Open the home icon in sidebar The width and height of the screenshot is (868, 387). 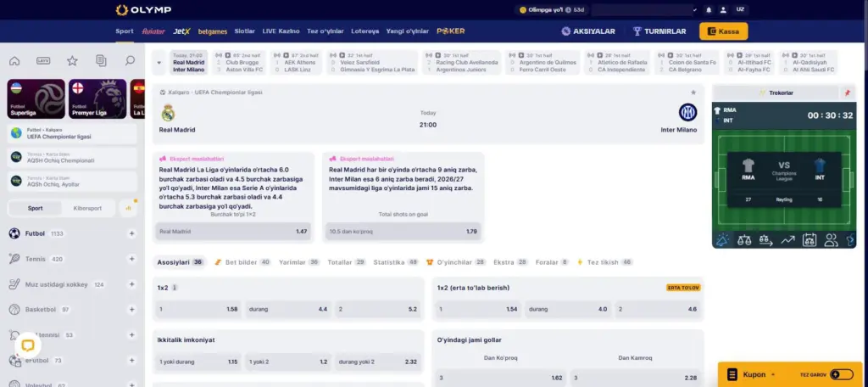[14, 61]
